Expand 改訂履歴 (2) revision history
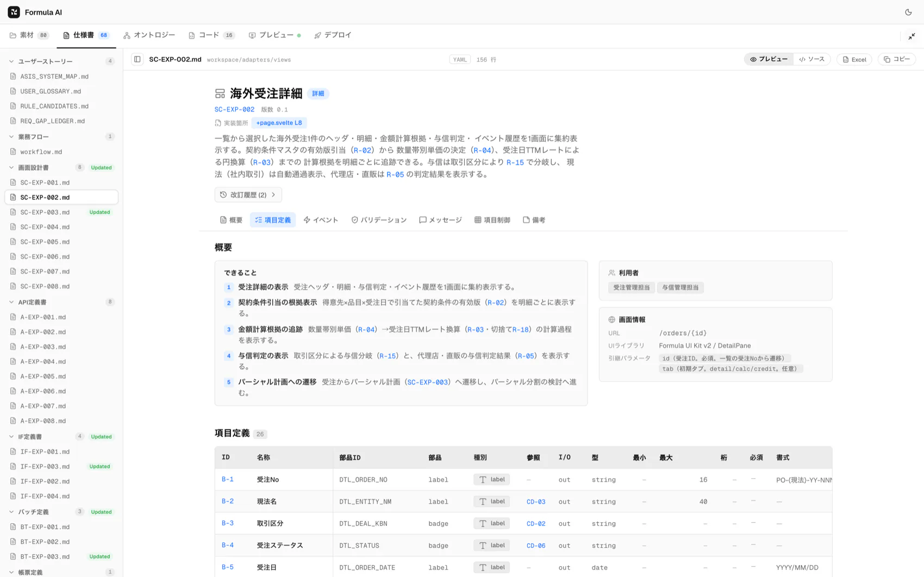924x577 pixels. [248, 195]
